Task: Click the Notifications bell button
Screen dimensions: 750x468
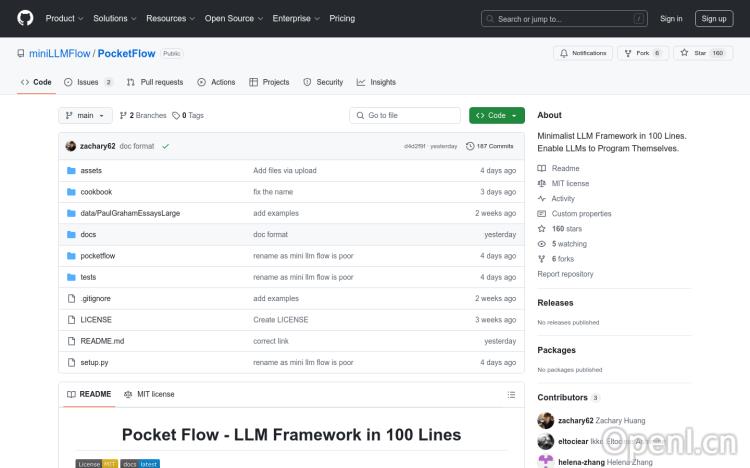Action: 583,53
